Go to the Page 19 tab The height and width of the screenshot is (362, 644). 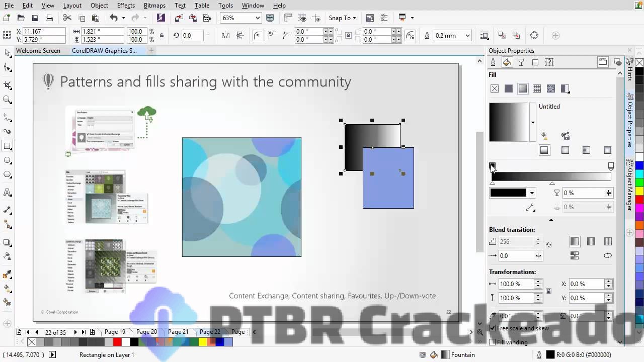coord(115,332)
